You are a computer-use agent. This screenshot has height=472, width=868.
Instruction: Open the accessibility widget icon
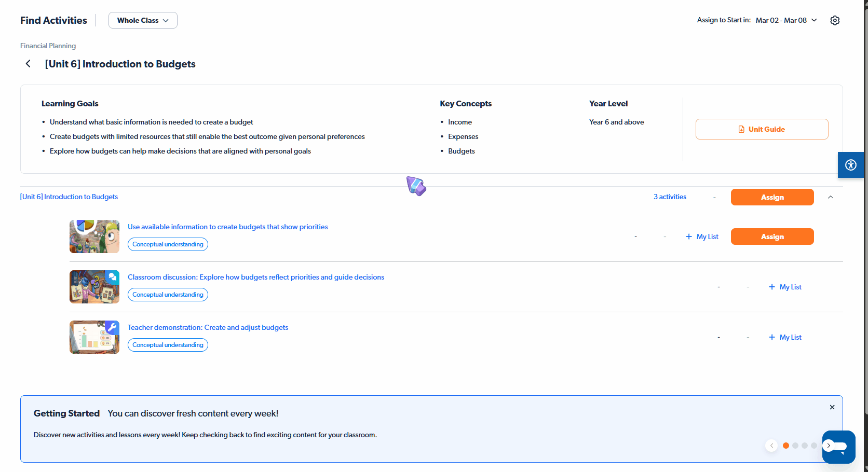tap(850, 165)
